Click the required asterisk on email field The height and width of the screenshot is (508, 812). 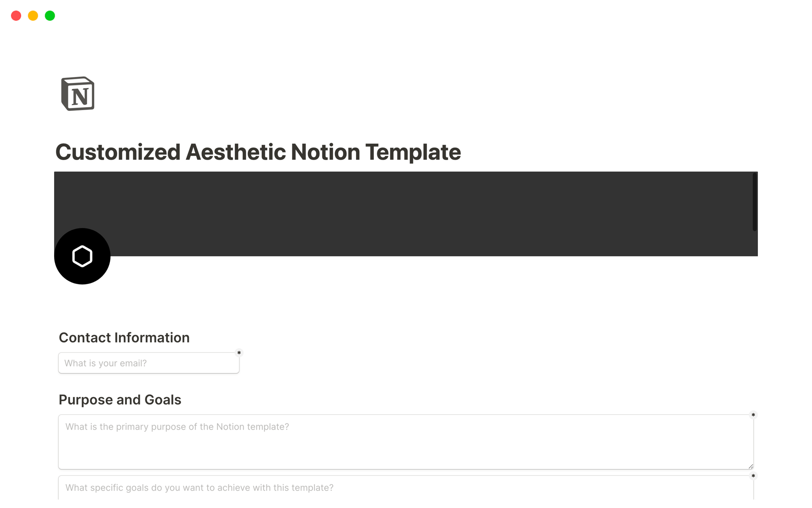[239, 353]
